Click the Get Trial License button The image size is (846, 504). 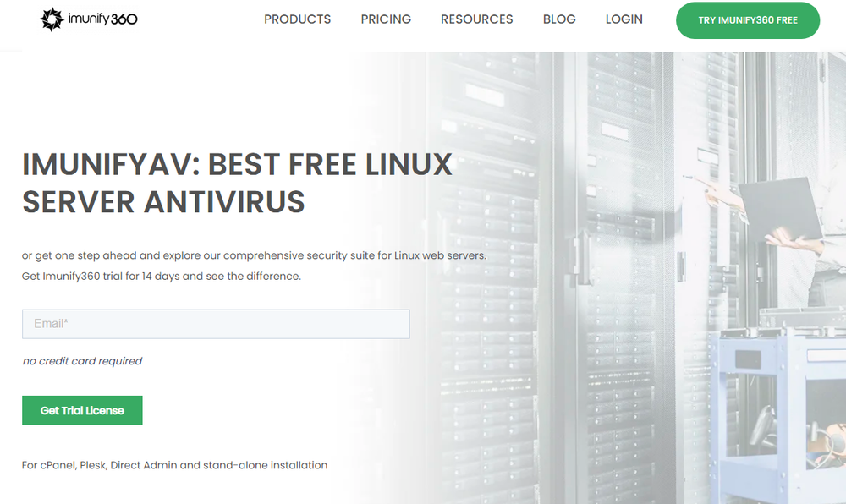coord(82,411)
